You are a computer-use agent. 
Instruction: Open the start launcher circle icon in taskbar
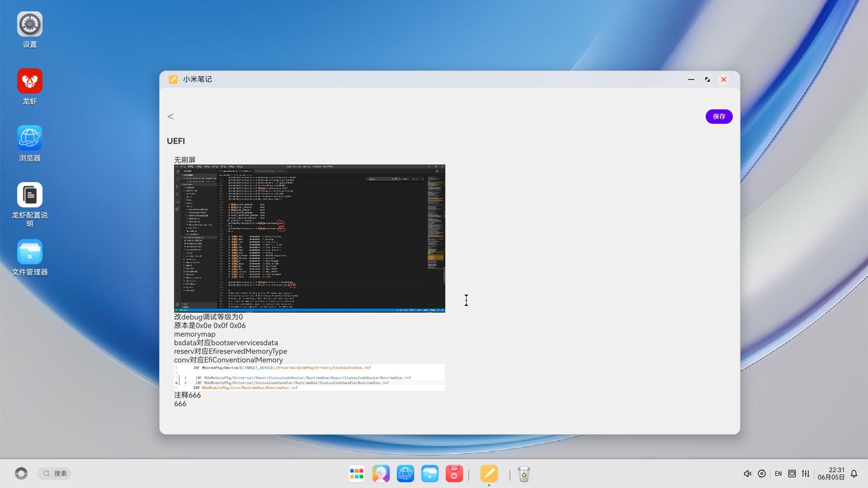pyautogui.click(x=21, y=473)
